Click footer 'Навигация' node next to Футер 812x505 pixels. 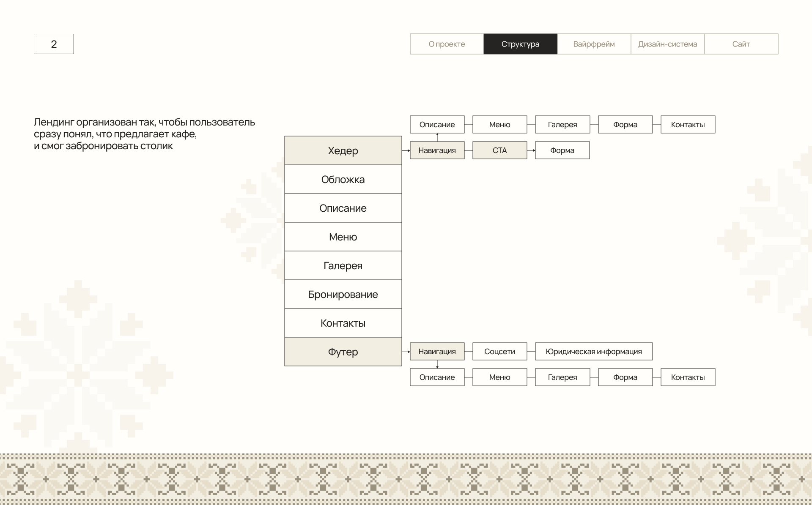(x=437, y=352)
